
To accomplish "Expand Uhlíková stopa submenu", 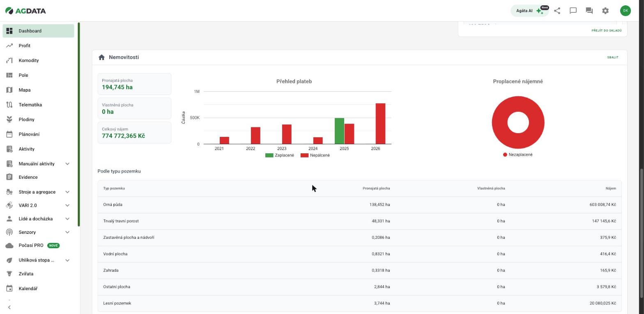I will pos(67,260).
